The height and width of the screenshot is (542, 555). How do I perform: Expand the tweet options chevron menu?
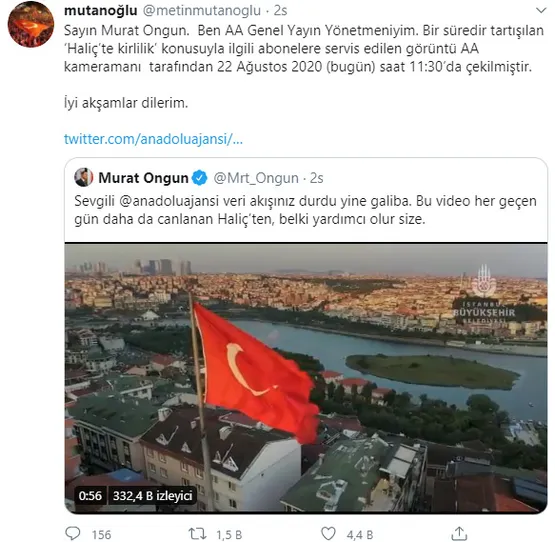[x=541, y=10]
